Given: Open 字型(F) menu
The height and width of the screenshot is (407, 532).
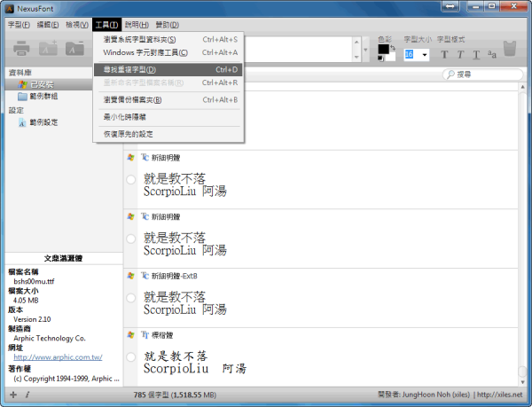Looking at the screenshot, I should click(x=19, y=25).
